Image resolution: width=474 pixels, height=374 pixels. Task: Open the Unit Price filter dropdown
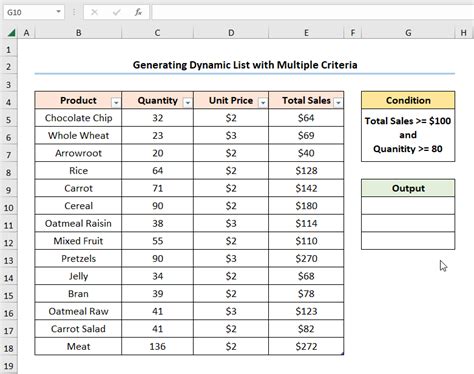(263, 103)
